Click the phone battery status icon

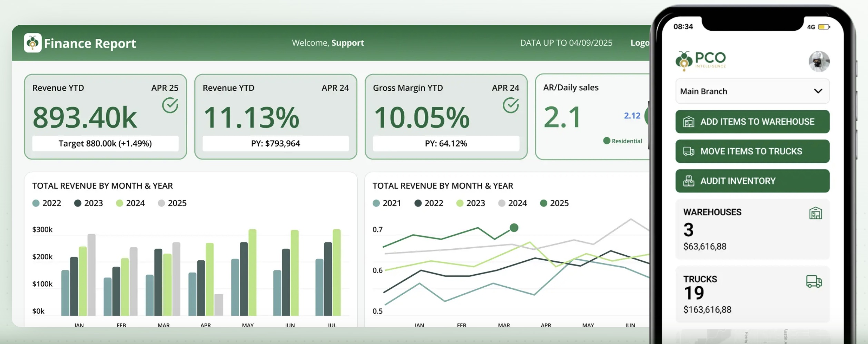823,27
